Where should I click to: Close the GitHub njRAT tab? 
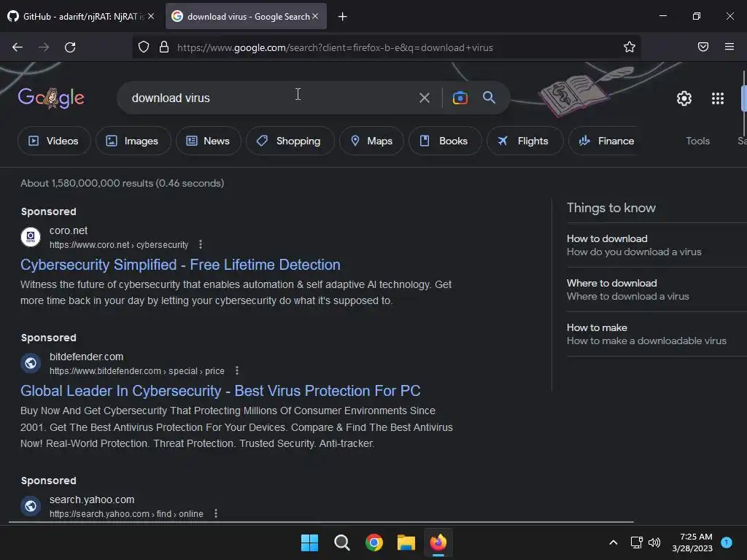coord(151,16)
